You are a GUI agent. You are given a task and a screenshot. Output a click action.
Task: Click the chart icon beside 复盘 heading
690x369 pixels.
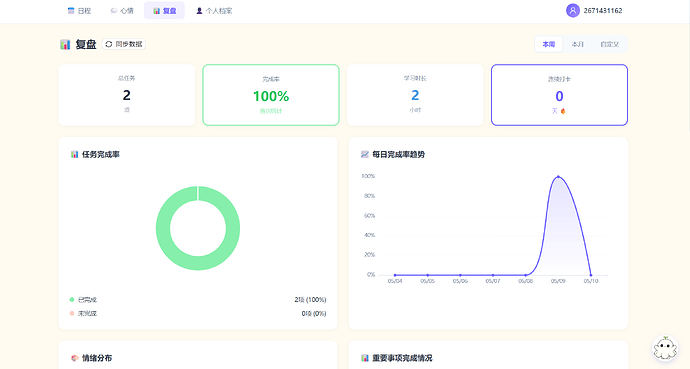point(65,44)
